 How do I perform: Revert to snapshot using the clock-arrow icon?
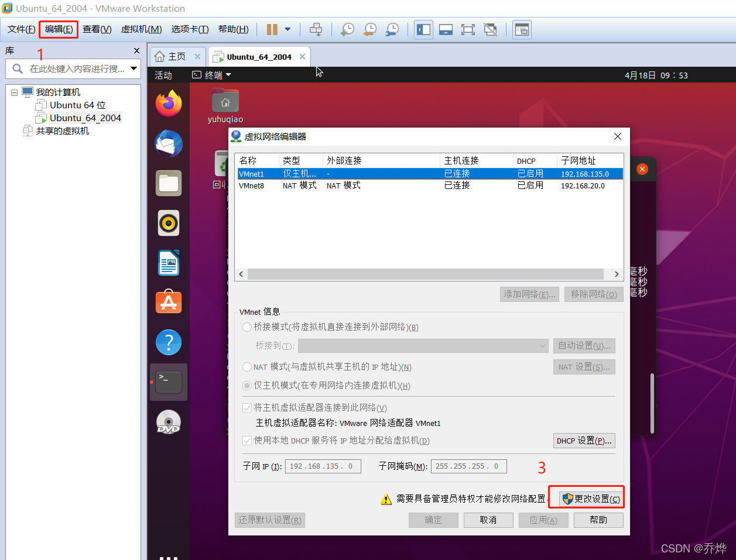click(370, 29)
